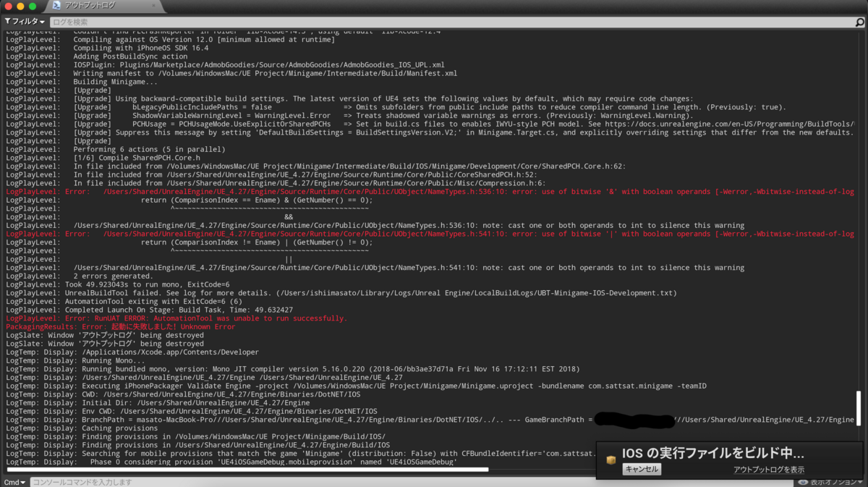Open the フィルタ filter dropdown

[25, 22]
